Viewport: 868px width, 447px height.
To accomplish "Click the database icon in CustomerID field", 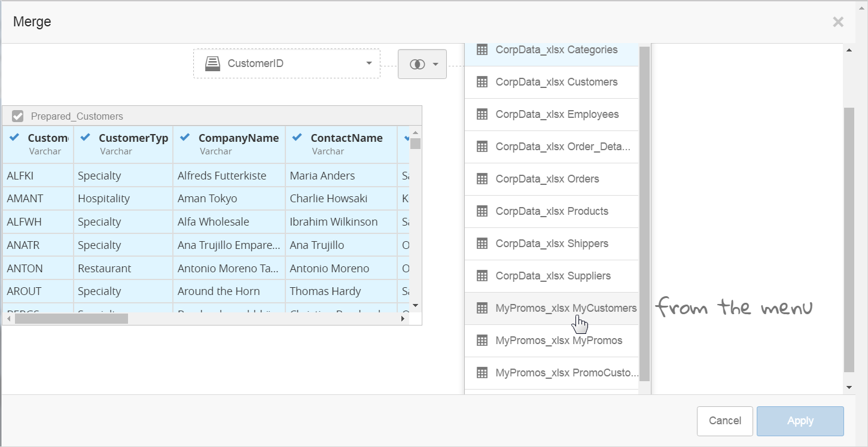I will point(212,63).
